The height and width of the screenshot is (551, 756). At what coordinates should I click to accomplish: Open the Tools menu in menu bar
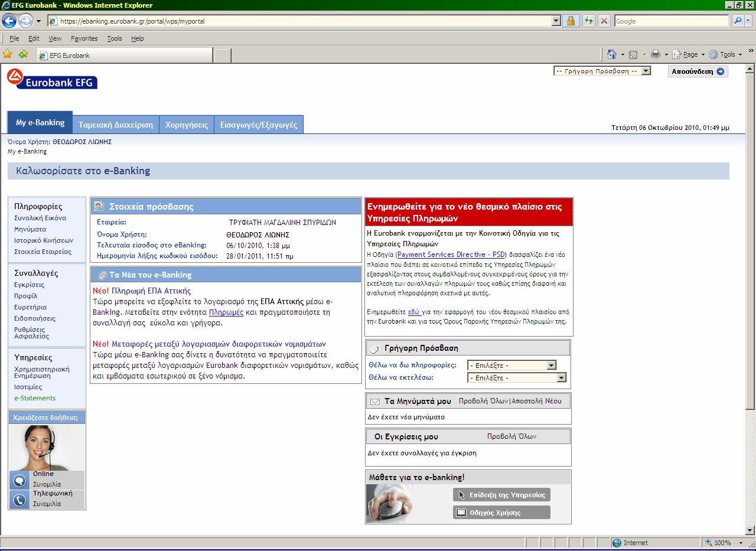[115, 38]
